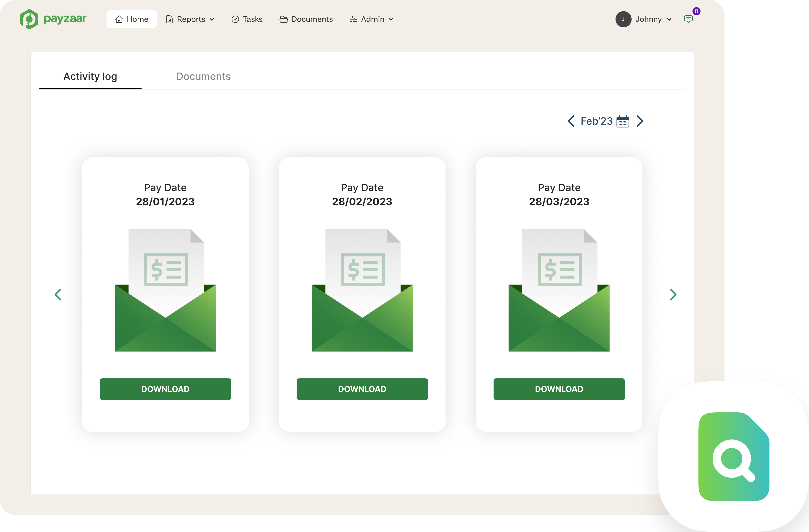Select the pay date text 28/02/2023
The image size is (809, 532).
click(362, 201)
